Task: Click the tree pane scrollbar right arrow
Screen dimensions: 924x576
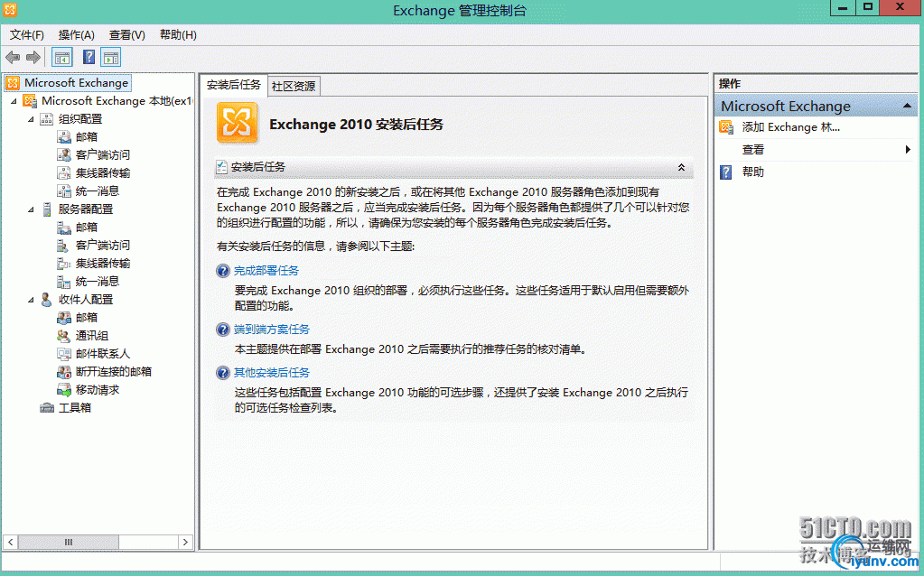Action: click(185, 542)
